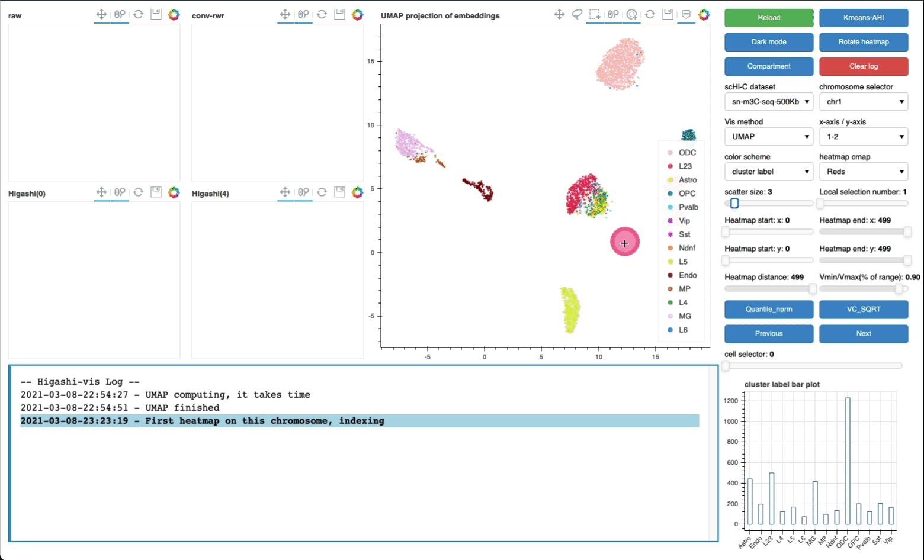The width and height of the screenshot is (924, 560).
Task: Toggle the Hover tool on UMAP plot
Action: 686,15
